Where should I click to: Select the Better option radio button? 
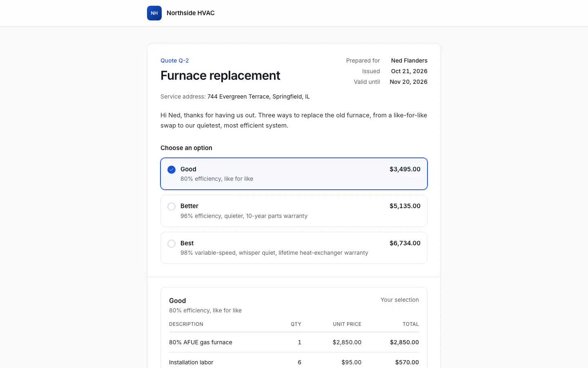171,206
